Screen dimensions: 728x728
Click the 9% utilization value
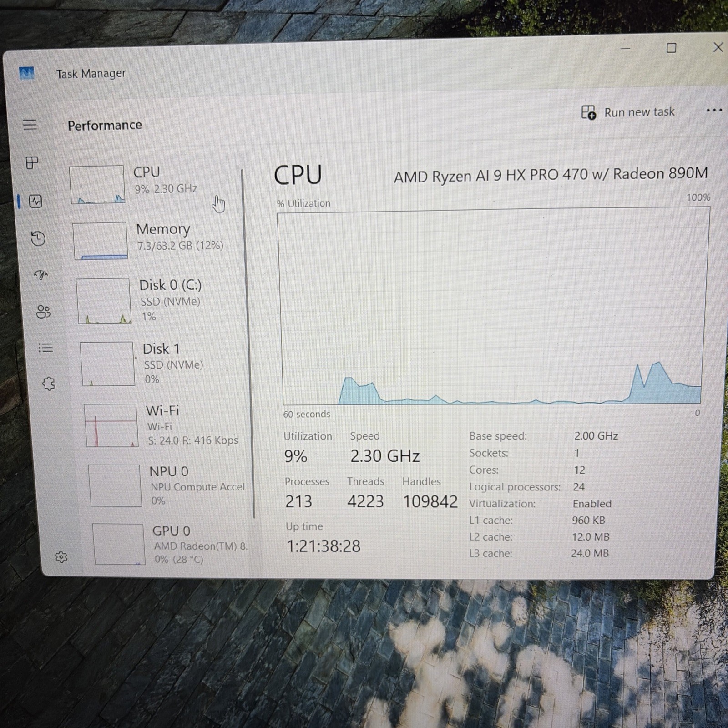296,456
